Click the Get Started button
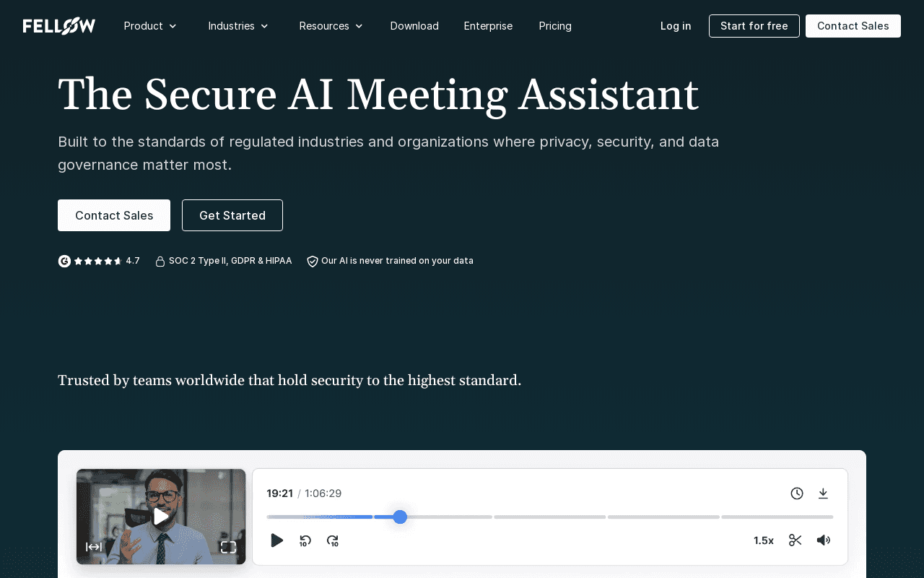This screenshot has height=578, width=924. click(x=232, y=215)
